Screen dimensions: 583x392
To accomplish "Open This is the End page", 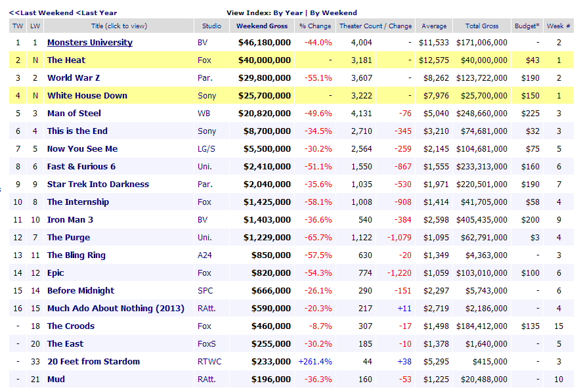I will 77,131.
